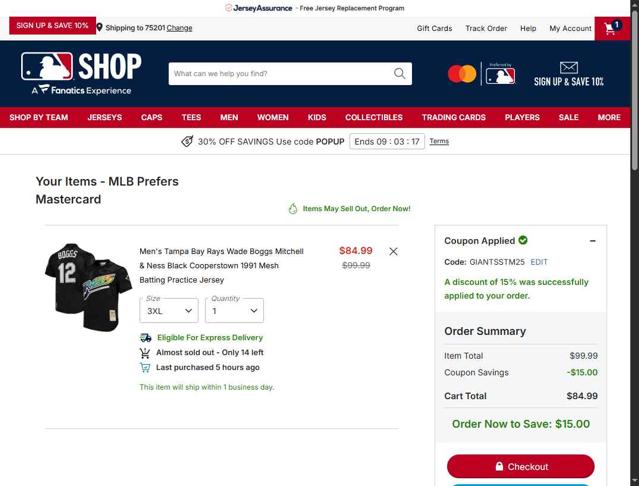Open the Size 3XL dropdown
The image size is (639, 486).
(169, 311)
